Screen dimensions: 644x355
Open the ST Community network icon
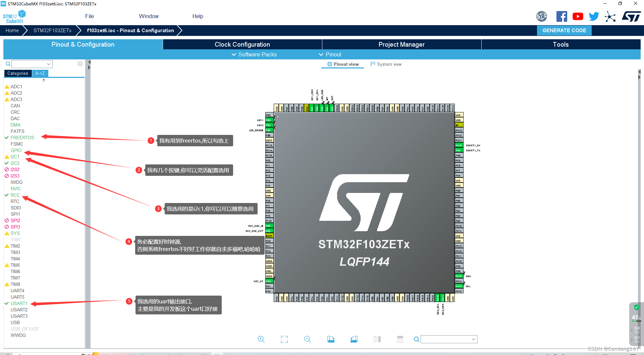tap(610, 16)
